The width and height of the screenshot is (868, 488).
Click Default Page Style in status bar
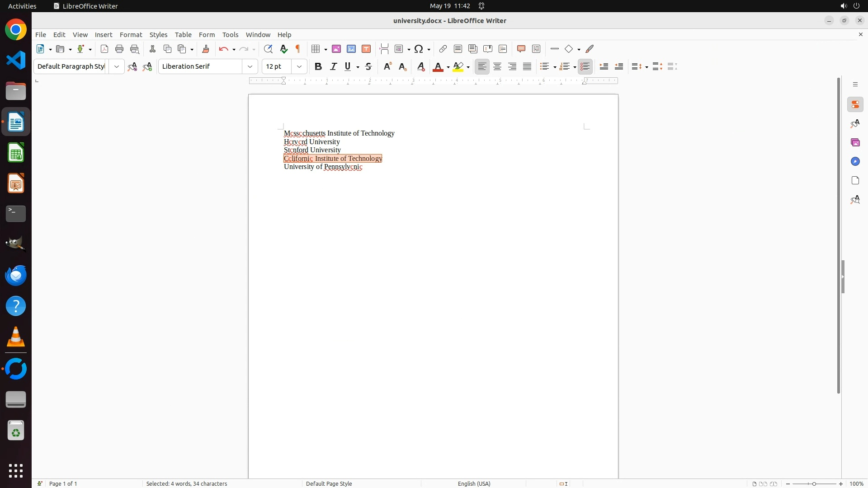click(329, 483)
